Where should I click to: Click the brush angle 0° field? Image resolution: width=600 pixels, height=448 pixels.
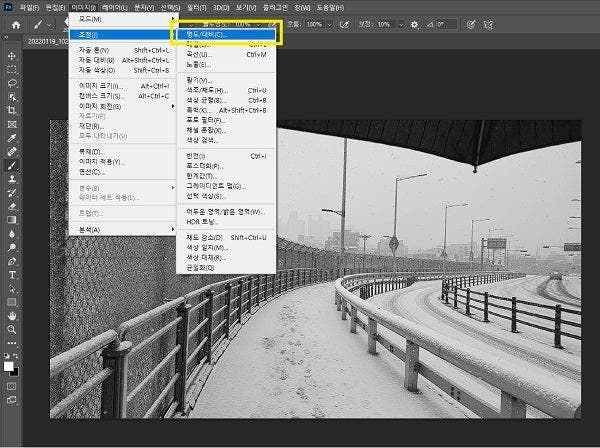pyautogui.click(x=447, y=24)
